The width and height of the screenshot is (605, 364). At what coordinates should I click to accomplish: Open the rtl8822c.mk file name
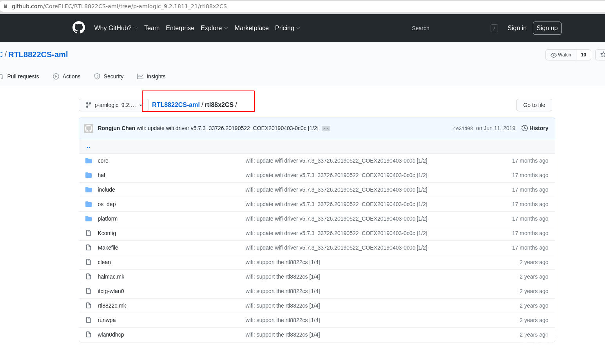(112, 306)
